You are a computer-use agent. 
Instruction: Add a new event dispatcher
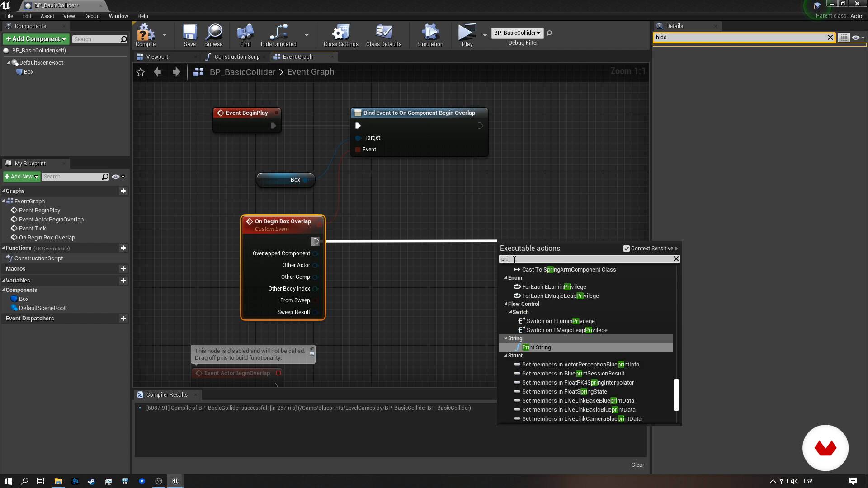[123, 319]
